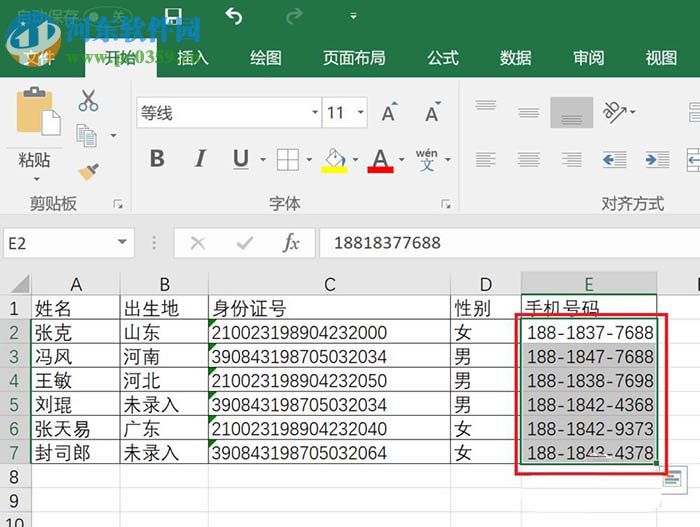Image resolution: width=700 pixels, height=527 pixels.
Task: Undo the last action
Action: pos(234,17)
